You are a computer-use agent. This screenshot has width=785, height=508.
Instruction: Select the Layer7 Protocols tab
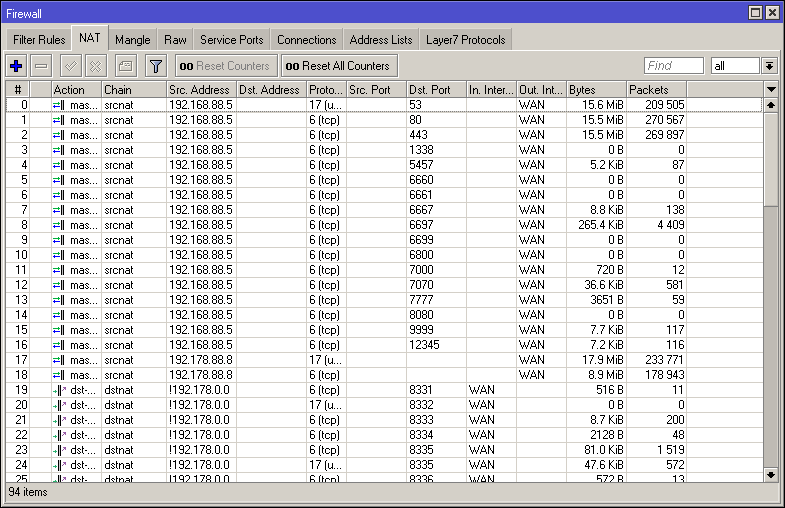point(465,40)
